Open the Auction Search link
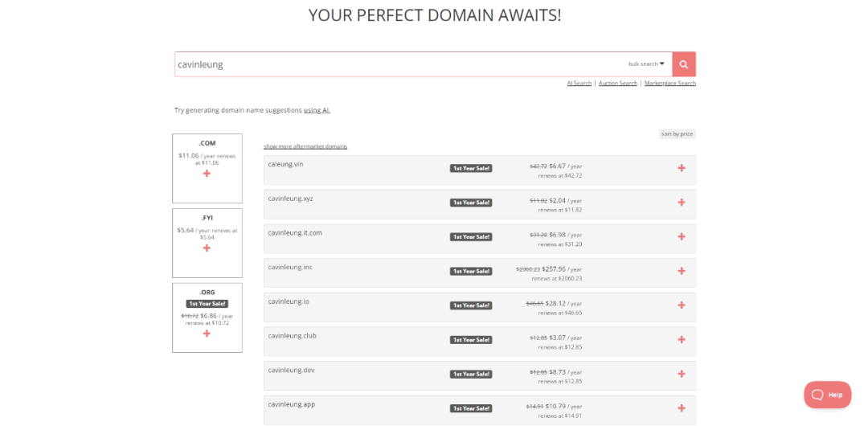This screenshot has height=426, width=868. (617, 84)
